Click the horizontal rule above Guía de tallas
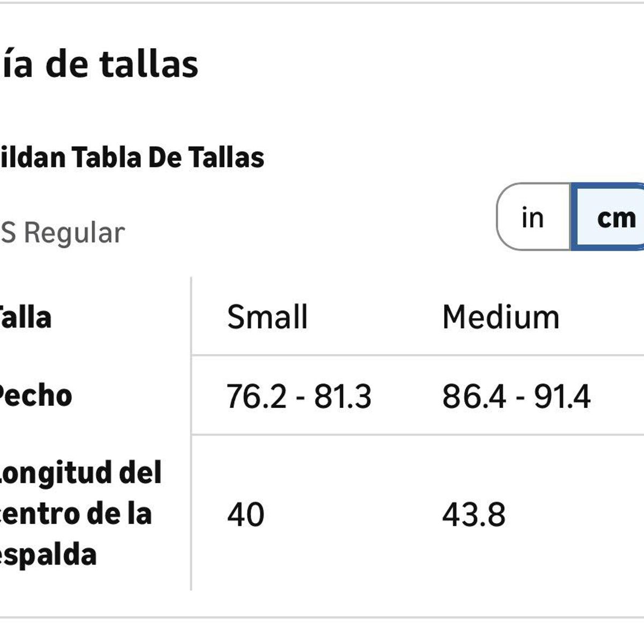The height and width of the screenshot is (644, 644). [x=322, y=3]
